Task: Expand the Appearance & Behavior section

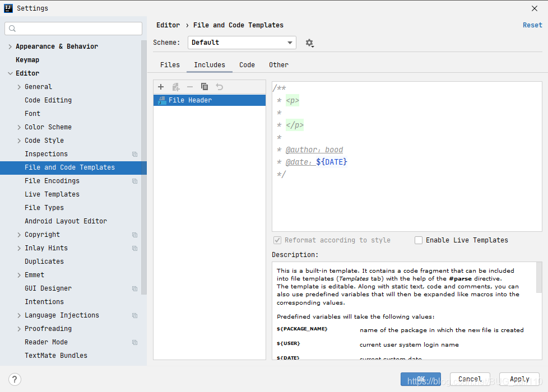Action: (10, 46)
